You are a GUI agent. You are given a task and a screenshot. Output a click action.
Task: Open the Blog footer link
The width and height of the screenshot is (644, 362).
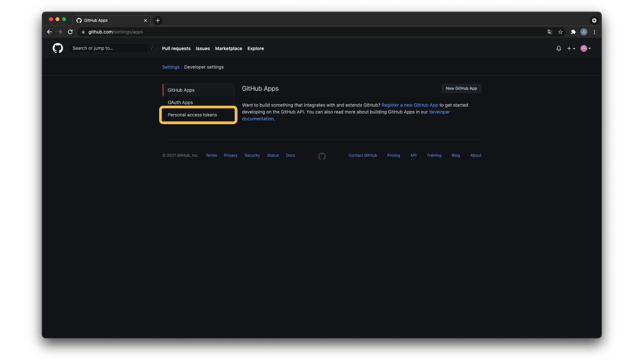[x=456, y=155]
